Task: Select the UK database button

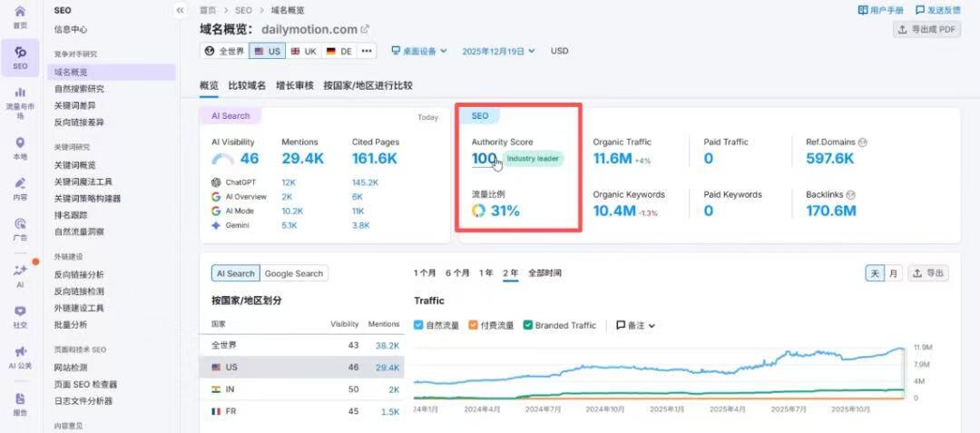Action: [x=304, y=51]
